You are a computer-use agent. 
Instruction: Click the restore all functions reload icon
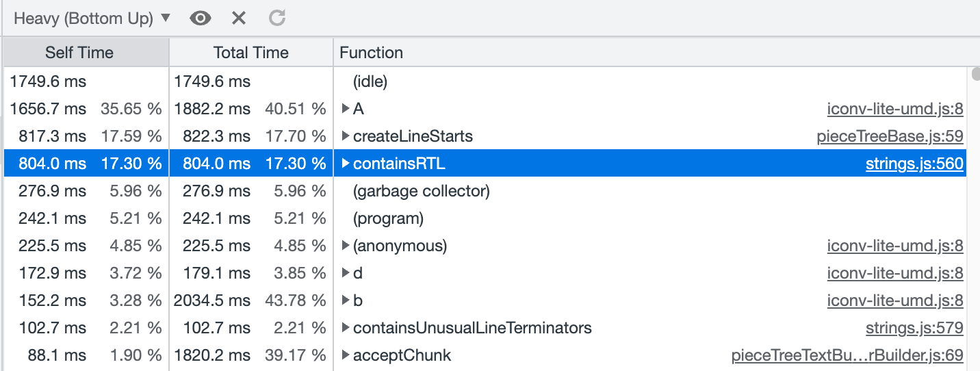point(276,18)
